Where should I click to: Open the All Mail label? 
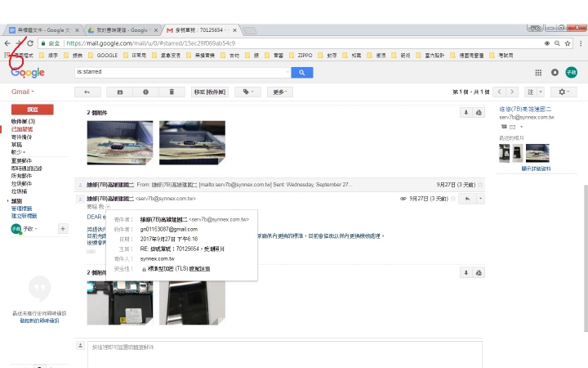pos(21,176)
